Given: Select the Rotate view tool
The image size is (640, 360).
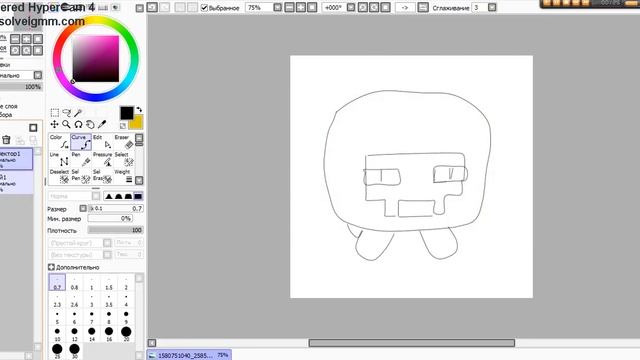Looking at the screenshot, I should [x=78, y=124].
